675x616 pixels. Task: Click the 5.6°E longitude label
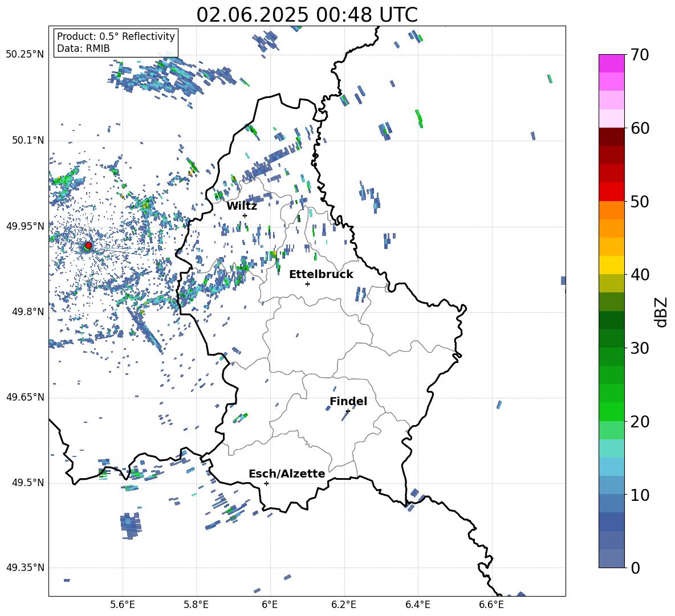click(x=123, y=605)
